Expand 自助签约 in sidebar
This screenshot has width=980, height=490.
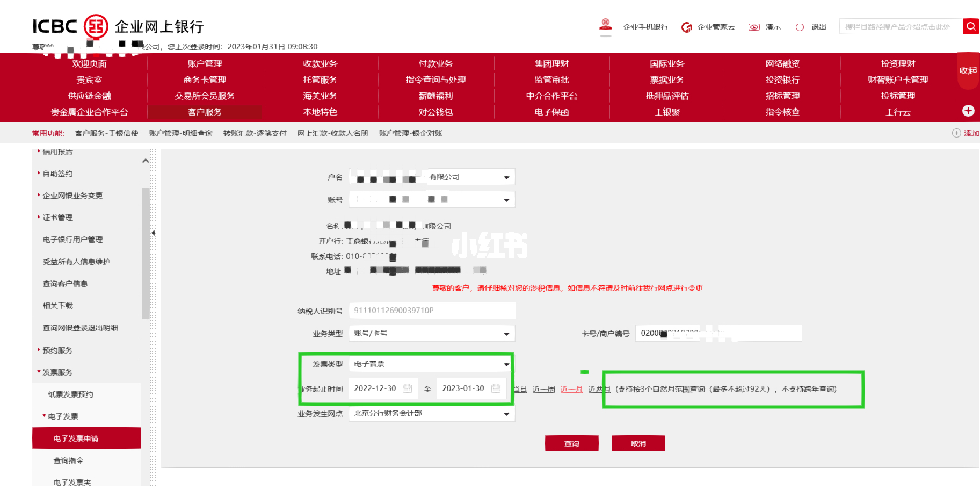pos(57,174)
